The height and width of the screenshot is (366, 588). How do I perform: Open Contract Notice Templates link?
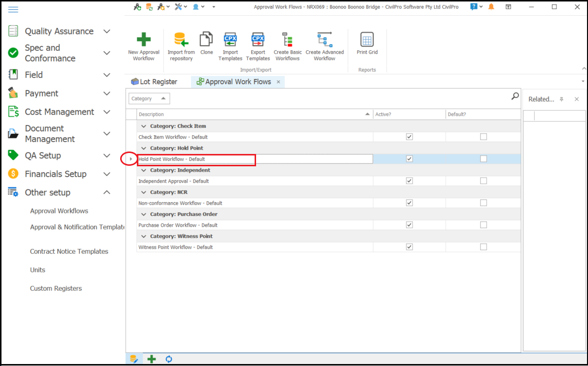[69, 251]
